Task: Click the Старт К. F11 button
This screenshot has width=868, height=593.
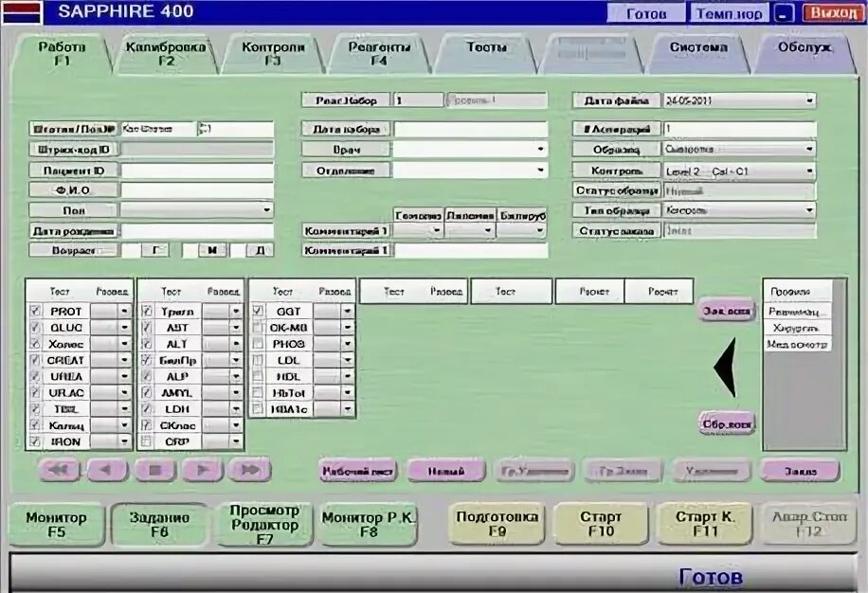Action: click(705, 523)
